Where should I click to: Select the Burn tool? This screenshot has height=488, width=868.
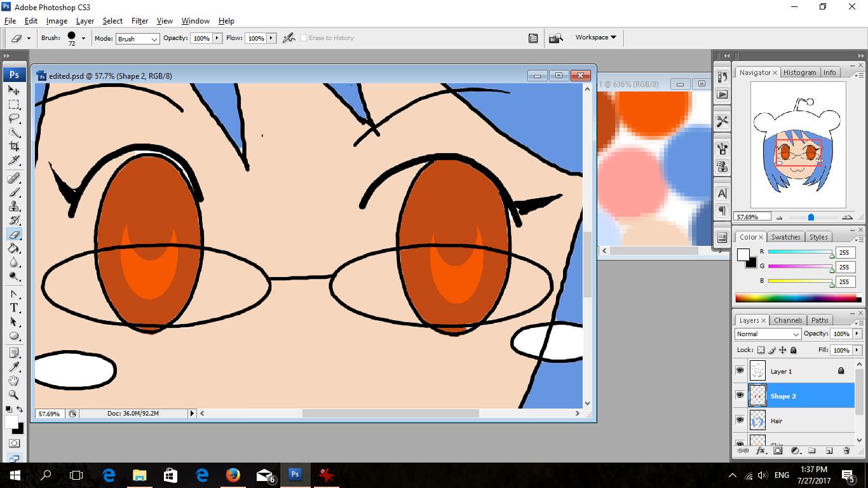point(14,276)
